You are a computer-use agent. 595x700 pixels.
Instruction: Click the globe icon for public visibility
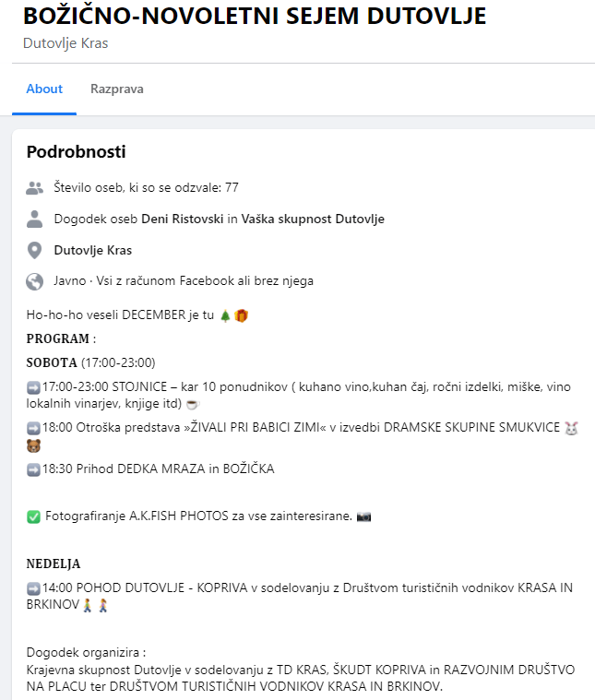point(35,281)
